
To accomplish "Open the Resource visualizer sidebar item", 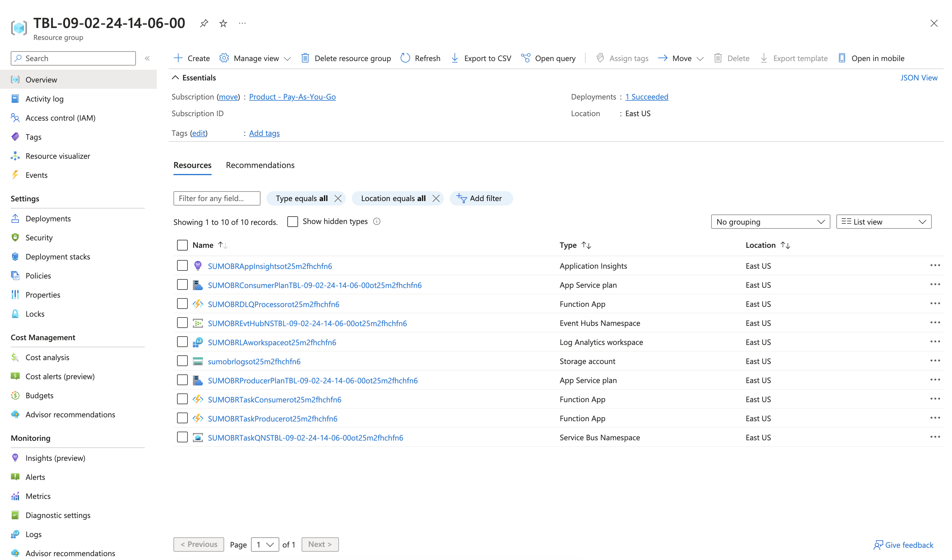I will click(58, 155).
